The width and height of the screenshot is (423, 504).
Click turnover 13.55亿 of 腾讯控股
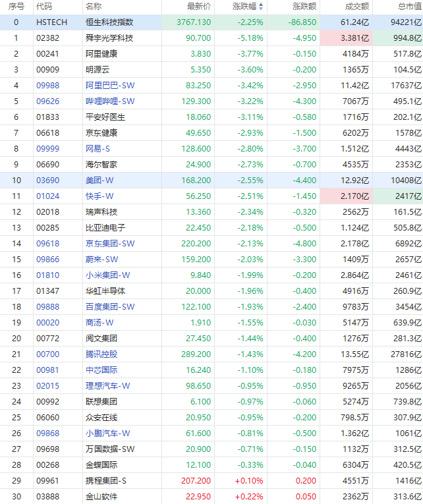(x=355, y=354)
